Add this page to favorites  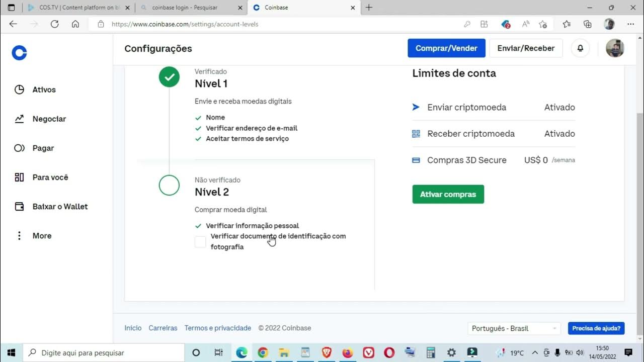[543, 24]
